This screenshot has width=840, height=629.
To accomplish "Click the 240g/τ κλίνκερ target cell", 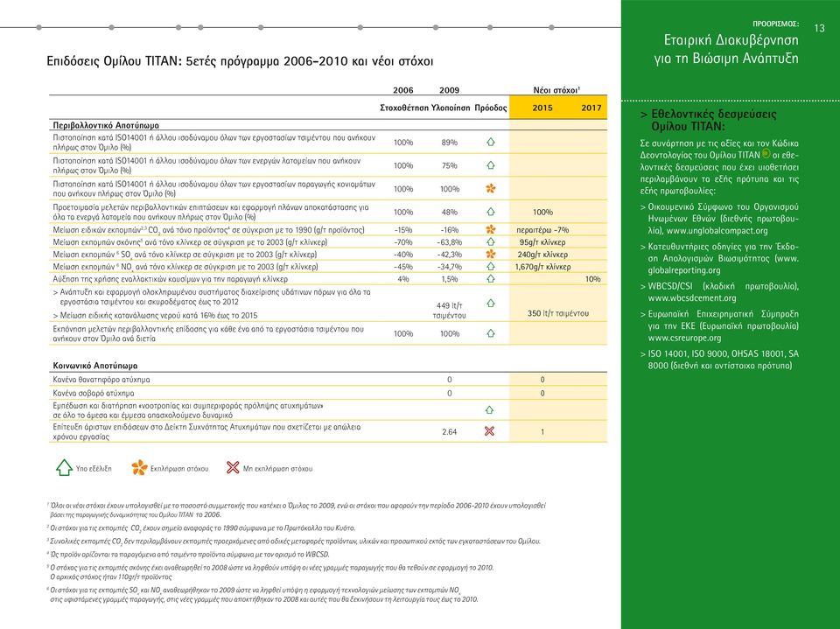I will pos(542,255).
